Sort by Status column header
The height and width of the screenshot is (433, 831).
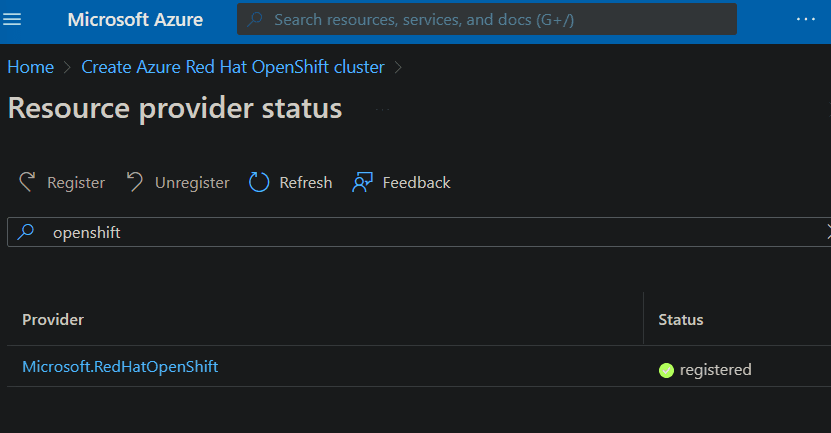(680, 320)
